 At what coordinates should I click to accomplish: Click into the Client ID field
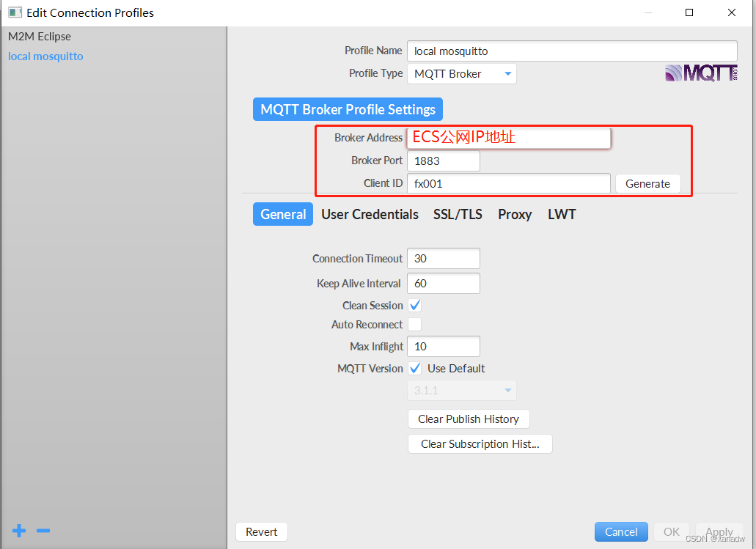coord(509,184)
